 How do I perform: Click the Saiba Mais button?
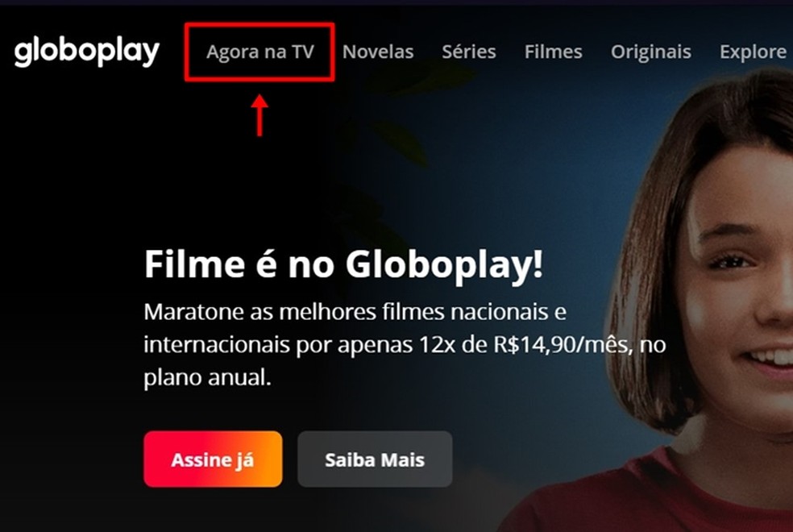tap(375, 459)
